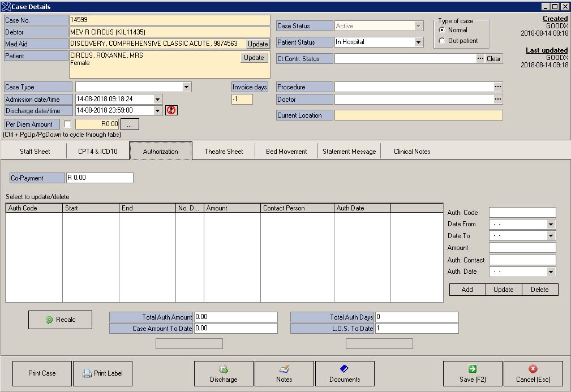The image size is (571, 392).
Task: Click the Procedure lookup ellipsis button
Action: [x=498, y=87]
